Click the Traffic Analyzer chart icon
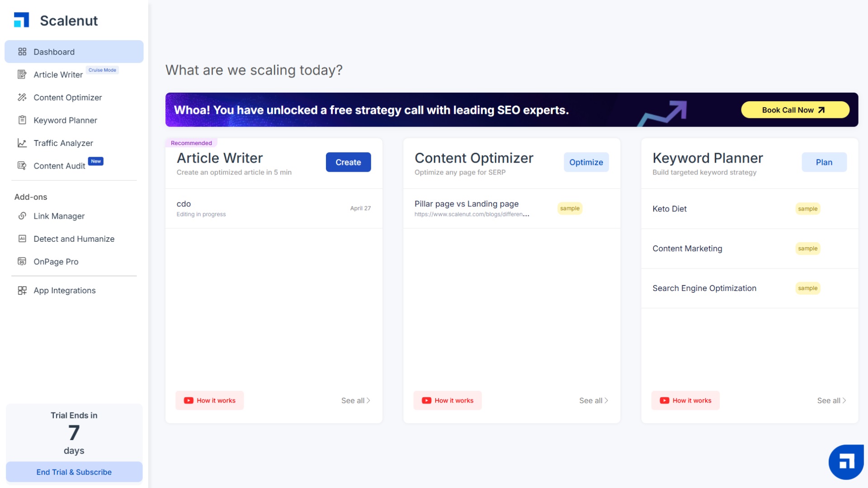 click(x=22, y=143)
